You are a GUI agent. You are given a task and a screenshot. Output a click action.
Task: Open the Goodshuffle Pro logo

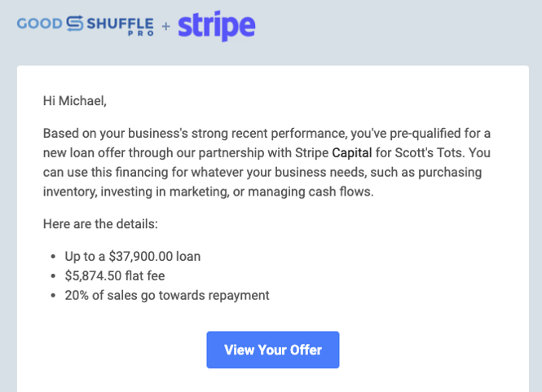click(86, 25)
